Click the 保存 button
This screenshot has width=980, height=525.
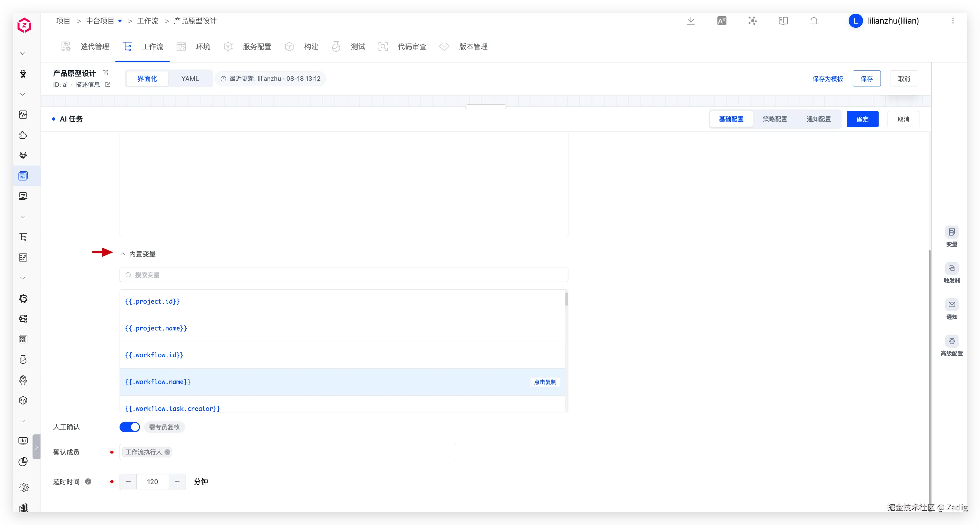(866, 79)
